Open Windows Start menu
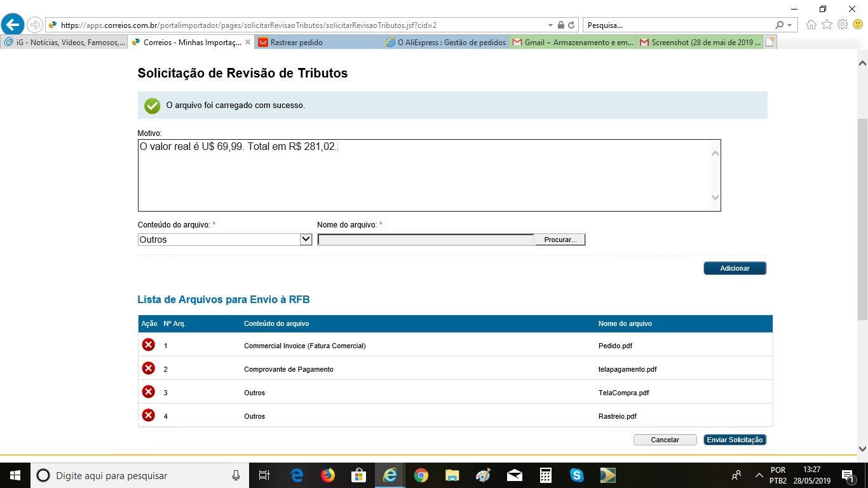Screen dimensions: 868x488 [x=15, y=475]
